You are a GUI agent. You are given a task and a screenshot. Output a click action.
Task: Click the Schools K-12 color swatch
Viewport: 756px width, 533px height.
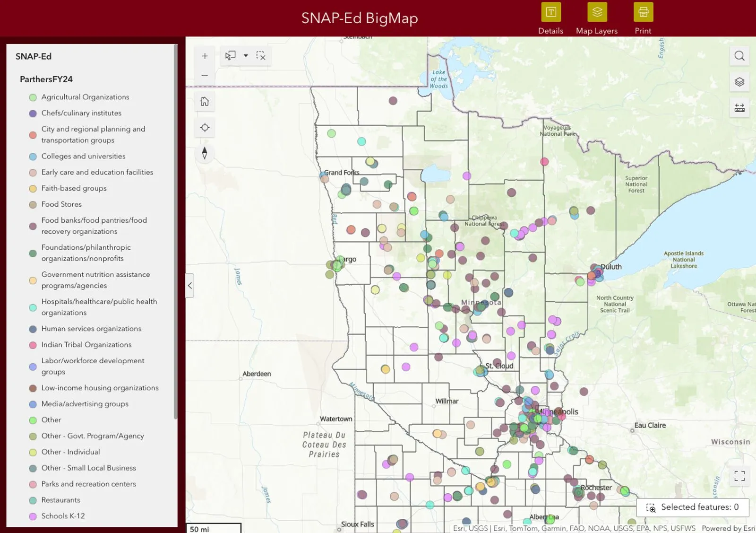tap(32, 516)
